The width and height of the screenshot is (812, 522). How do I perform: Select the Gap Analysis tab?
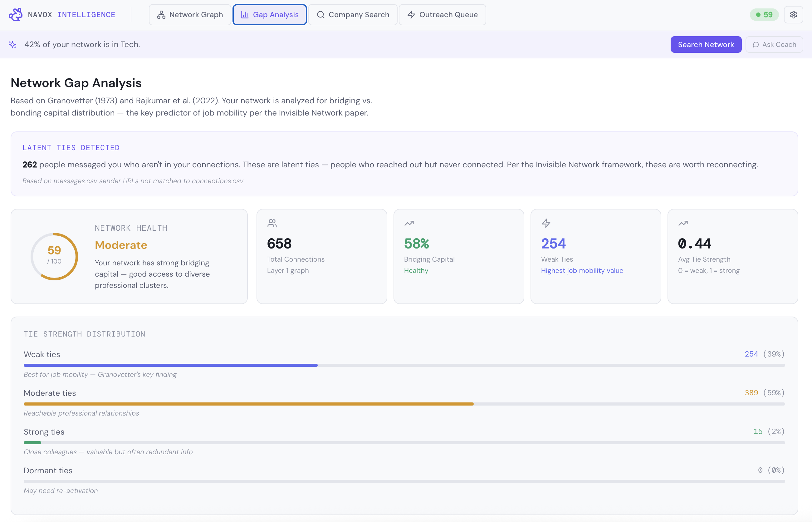tap(270, 15)
